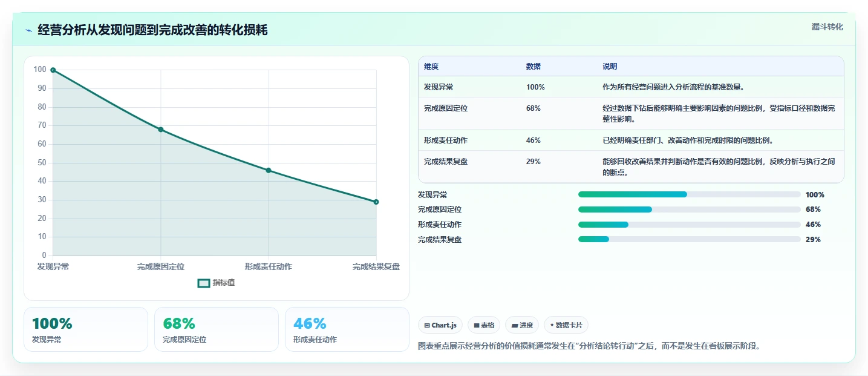Click the 0 tick on the y-axis

pos(44,256)
